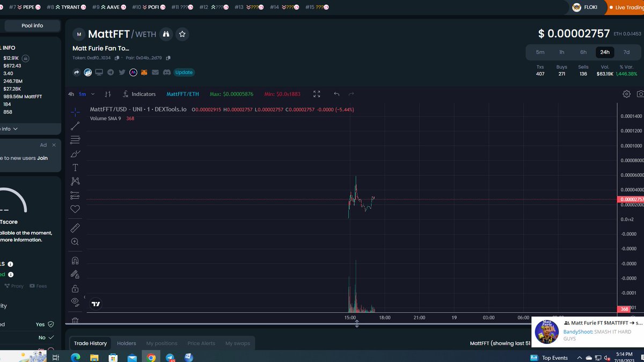This screenshot has width=644, height=362.
Task: Open the chart timeframe dropdown arrow
Action: point(93,94)
